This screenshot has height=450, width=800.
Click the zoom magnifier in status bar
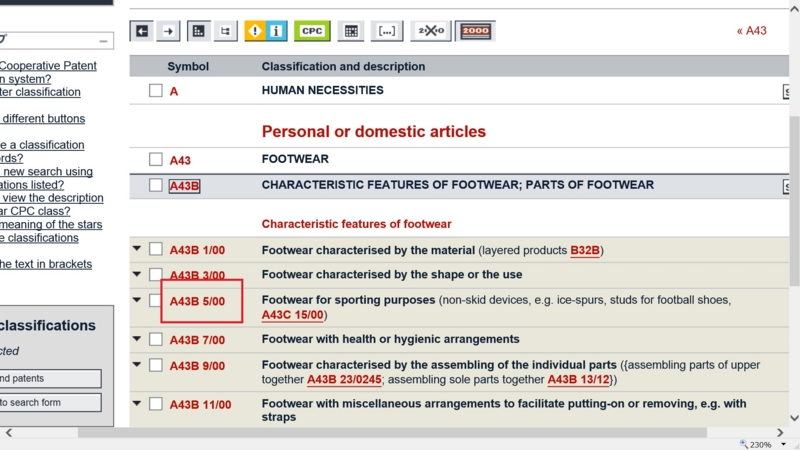[x=743, y=444]
